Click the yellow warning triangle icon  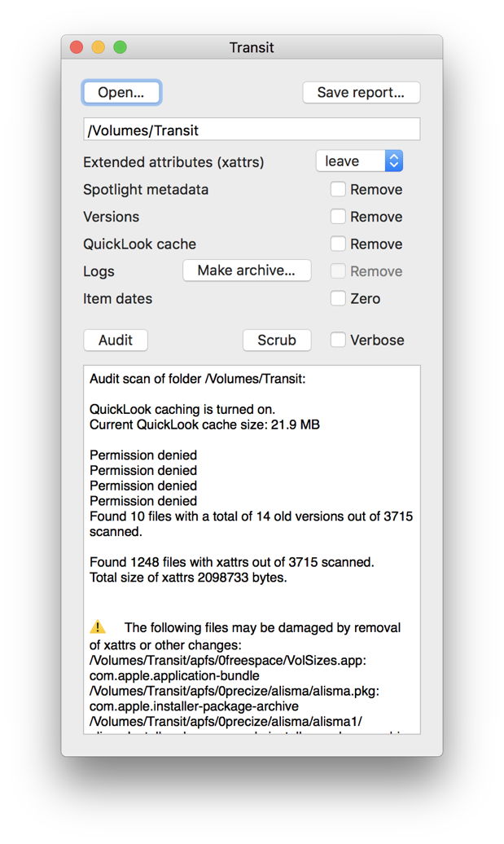[x=98, y=627]
